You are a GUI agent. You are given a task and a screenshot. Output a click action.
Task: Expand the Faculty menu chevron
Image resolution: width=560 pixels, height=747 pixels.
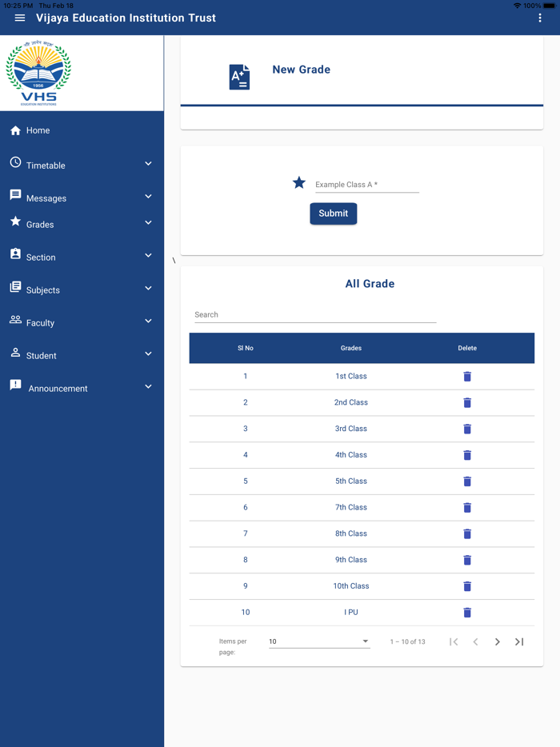(148, 321)
